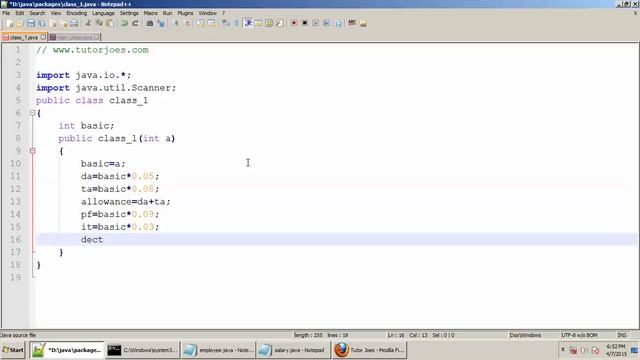Open the Run menu

(x=167, y=13)
